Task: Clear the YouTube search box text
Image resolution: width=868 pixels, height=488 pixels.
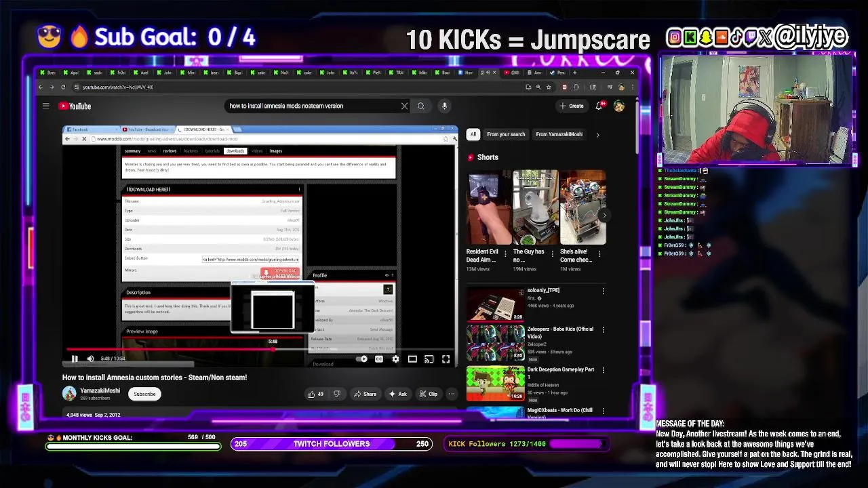Action: point(405,106)
